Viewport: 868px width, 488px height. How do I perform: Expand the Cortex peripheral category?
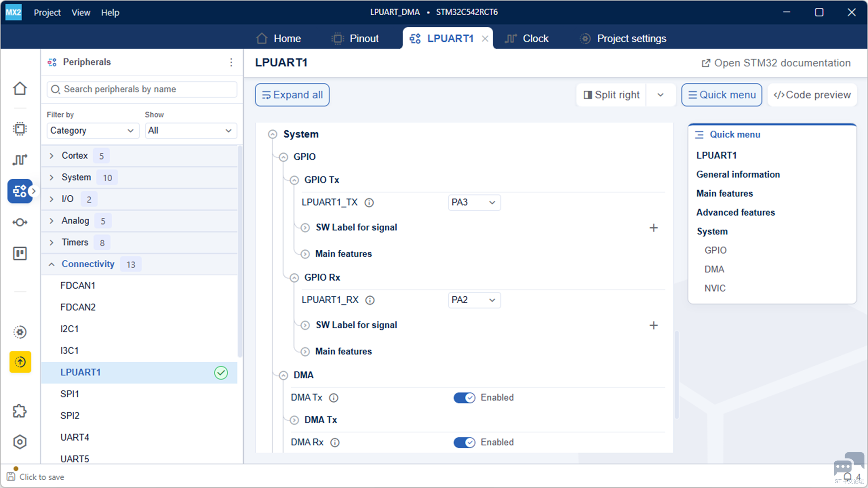click(52, 156)
